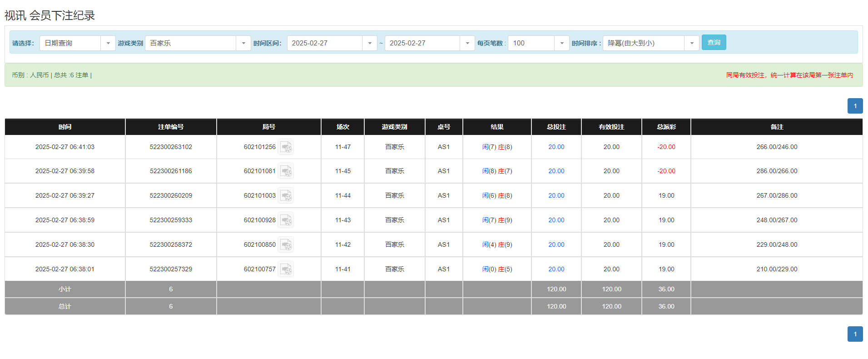Open video replay icon for round 602101256

(286, 147)
